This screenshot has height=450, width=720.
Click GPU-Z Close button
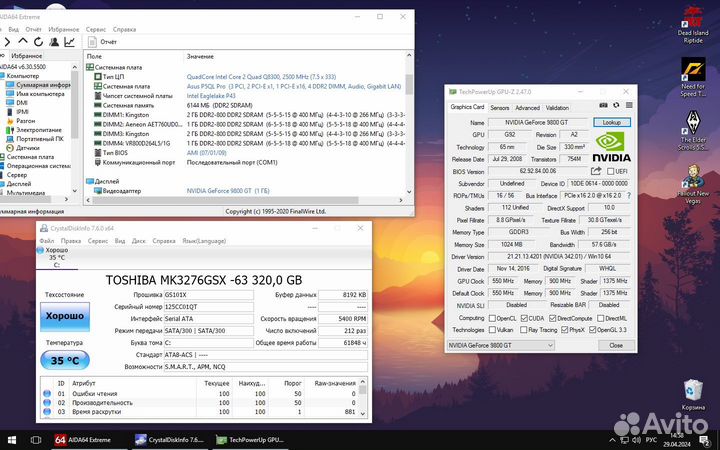pos(616,345)
